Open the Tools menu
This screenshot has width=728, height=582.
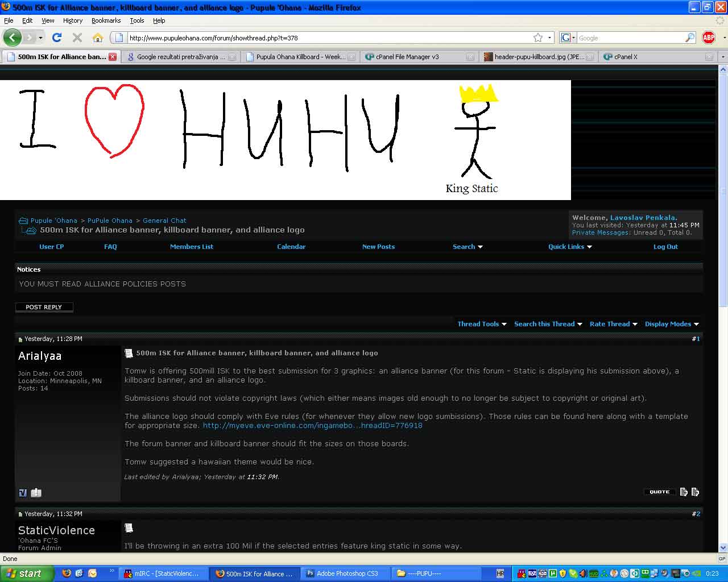(137, 20)
